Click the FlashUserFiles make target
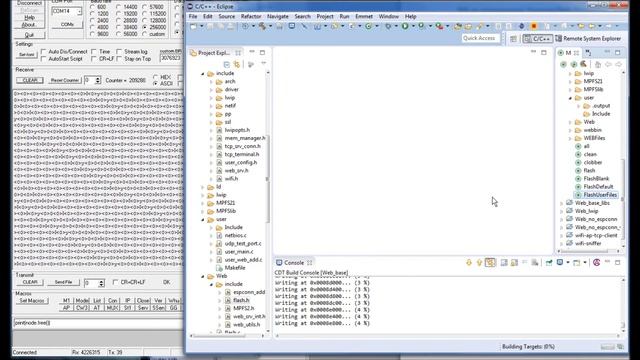 pos(596,195)
